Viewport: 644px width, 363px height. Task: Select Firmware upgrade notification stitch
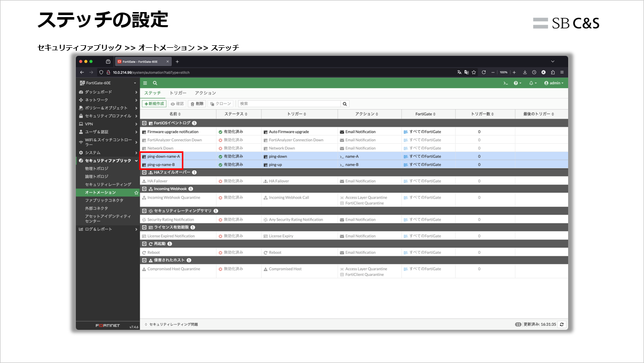point(173,132)
